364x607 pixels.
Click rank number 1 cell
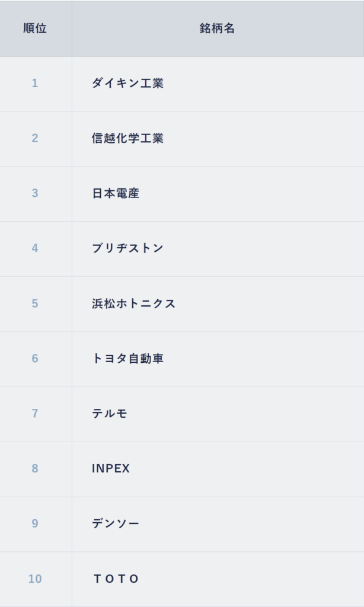35,84
